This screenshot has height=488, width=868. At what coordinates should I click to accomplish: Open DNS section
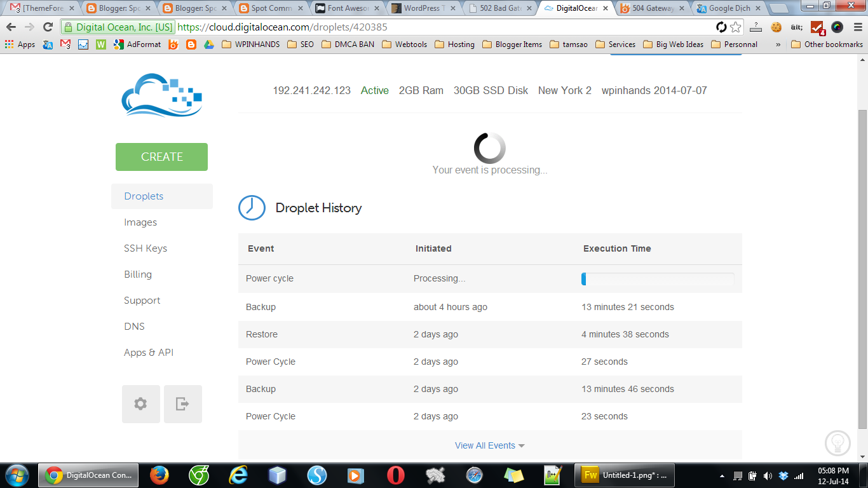pos(135,327)
